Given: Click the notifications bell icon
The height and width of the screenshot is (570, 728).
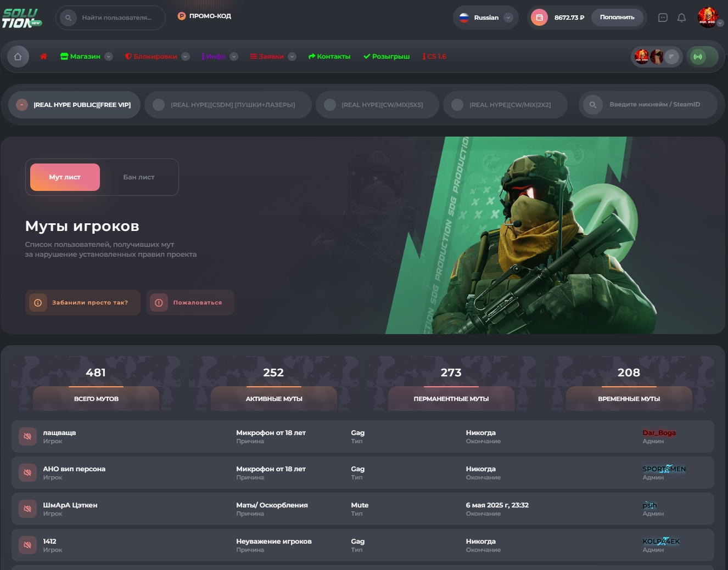Looking at the screenshot, I should [x=681, y=17].
